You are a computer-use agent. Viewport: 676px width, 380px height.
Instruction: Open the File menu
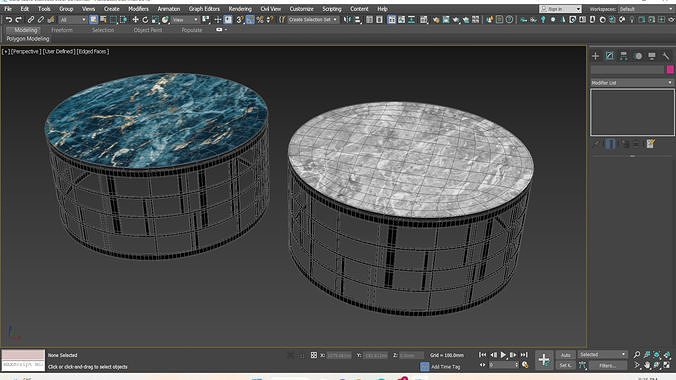pyautogui.click(x=8, y=9)
